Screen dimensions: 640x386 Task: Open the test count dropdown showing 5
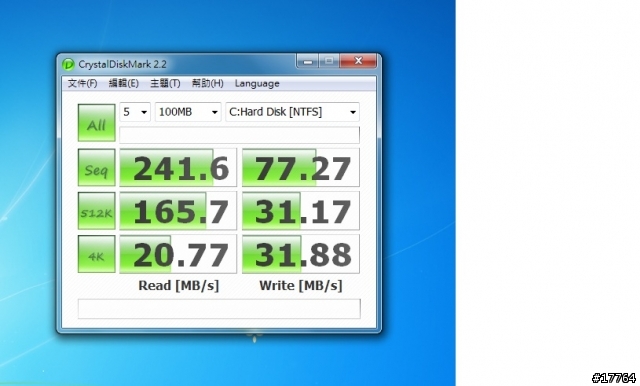[135, 112]
